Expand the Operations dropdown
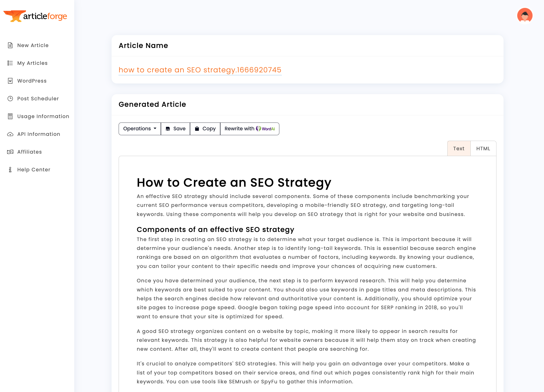The width and height of the screenshot is (544, 392). pos(140,129)
